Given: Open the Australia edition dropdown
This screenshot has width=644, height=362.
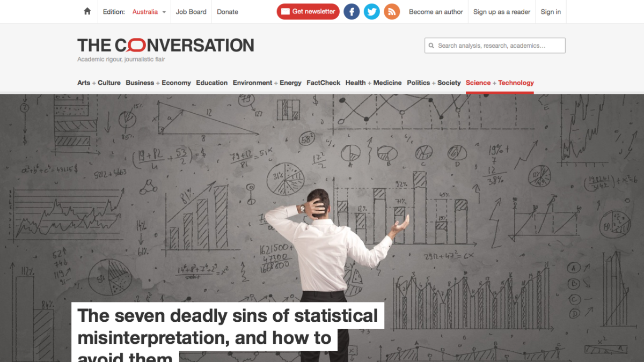Looking at the screenshot, I should pos(147,11).
